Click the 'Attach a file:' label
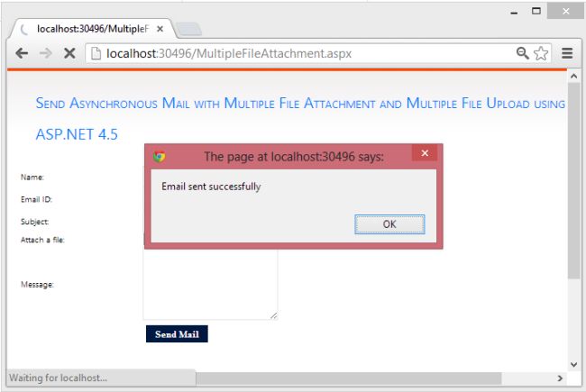Screen dimensions: 586x392 point(42,240)
